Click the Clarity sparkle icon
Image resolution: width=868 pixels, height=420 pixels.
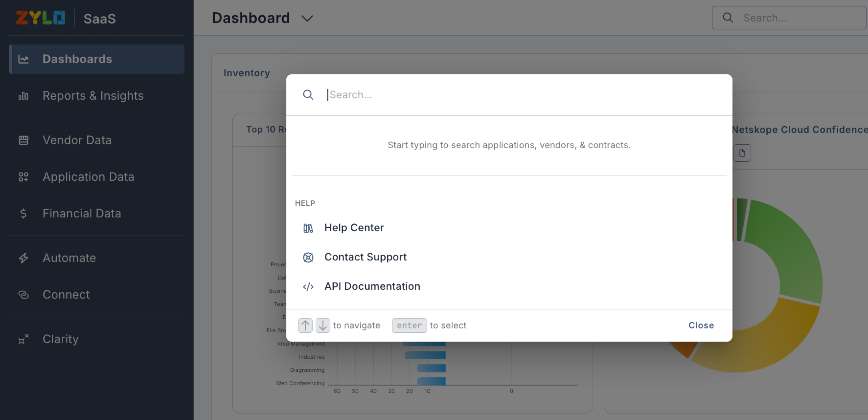23,339
